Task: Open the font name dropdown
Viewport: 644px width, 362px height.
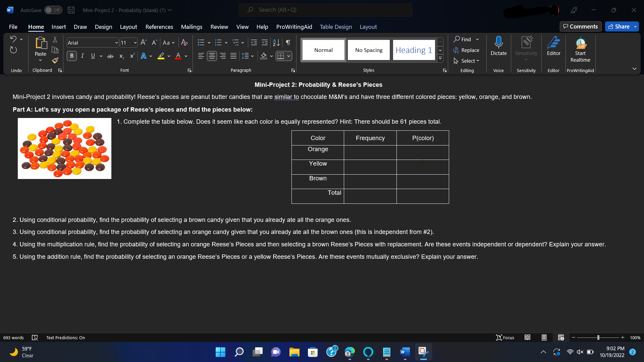Action: (116, 43)
